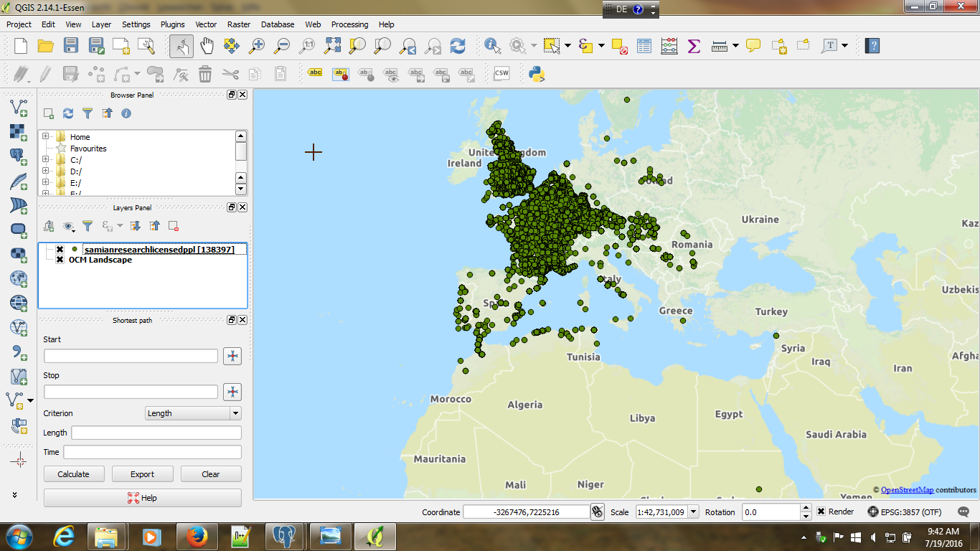Activate the Zoom Out magnifier tool
This screenshot has width=980, height=551.
click(x=282, y=46)
